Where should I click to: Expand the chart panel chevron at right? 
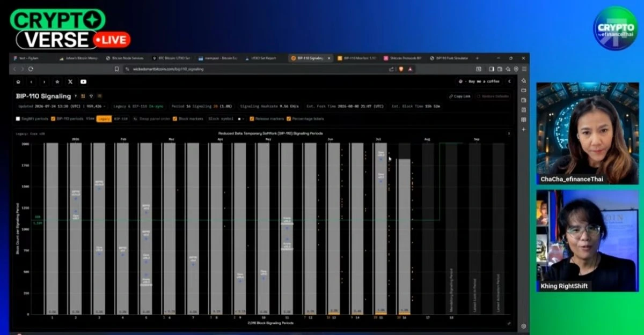click(x=509, y=133)
